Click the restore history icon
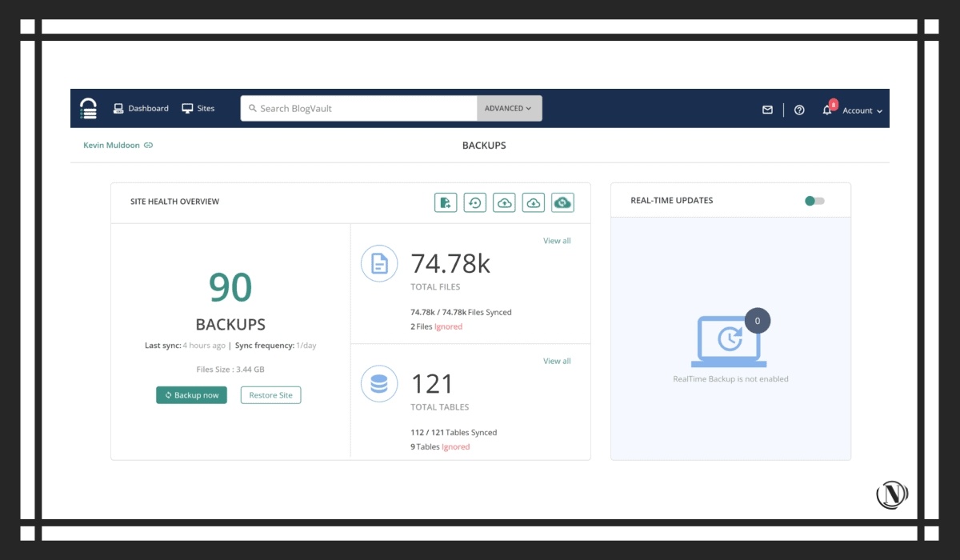The width and height of the screenshot is (960, 560). coord(475,202)
